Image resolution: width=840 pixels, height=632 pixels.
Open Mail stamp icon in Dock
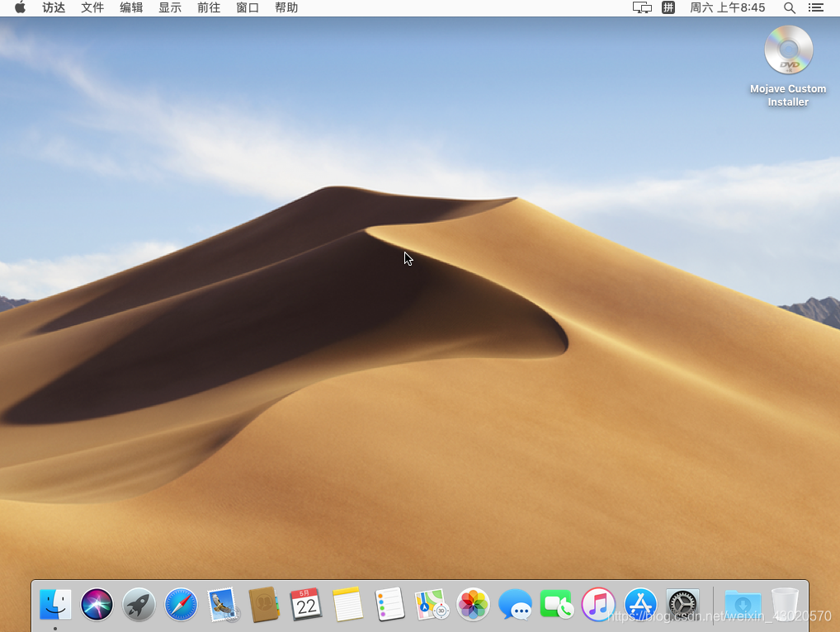[222, 605]
